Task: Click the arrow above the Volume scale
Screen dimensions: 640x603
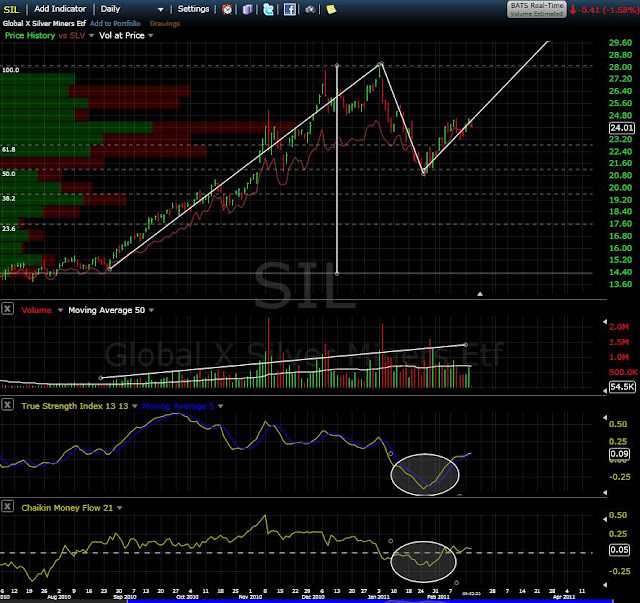Action: (x=605, y=322)
